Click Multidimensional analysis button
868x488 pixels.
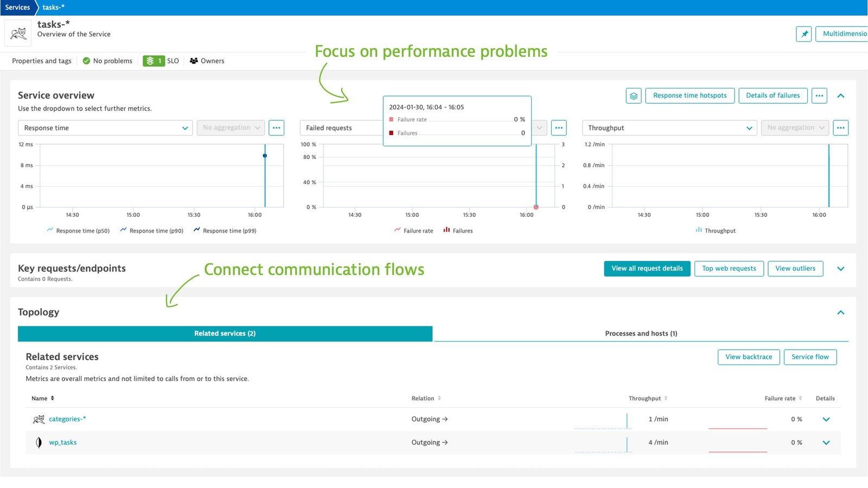(841, 34)
